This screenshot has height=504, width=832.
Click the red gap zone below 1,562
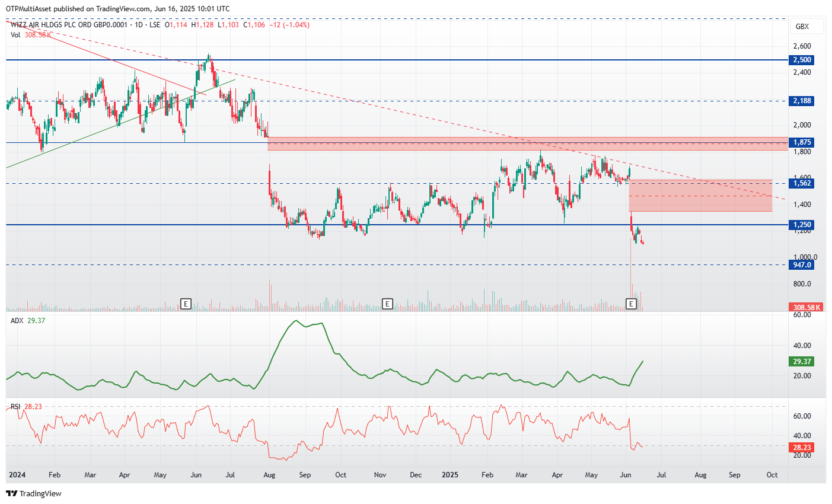[x=700, y=196]
